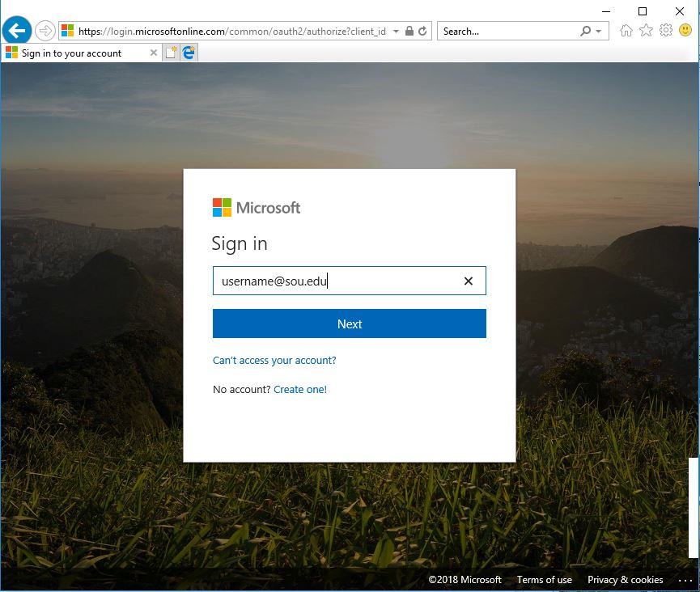Open the Home page icon
700x592 pixels.
coord(626,31)
